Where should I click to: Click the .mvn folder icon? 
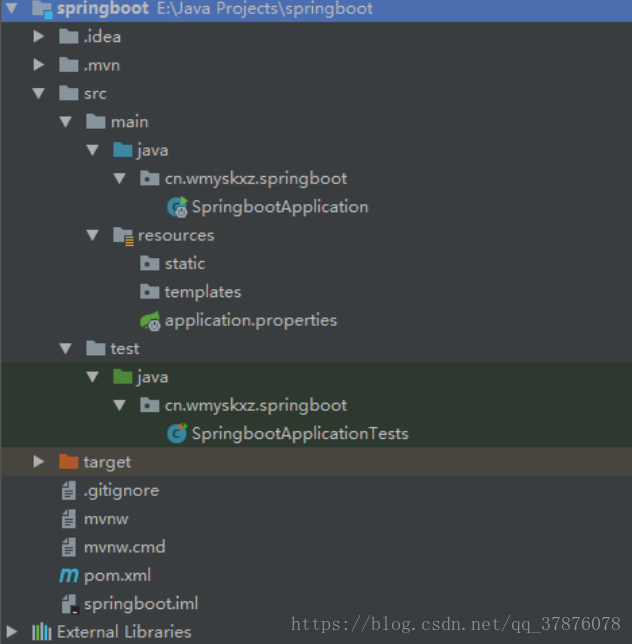[69, 65]
